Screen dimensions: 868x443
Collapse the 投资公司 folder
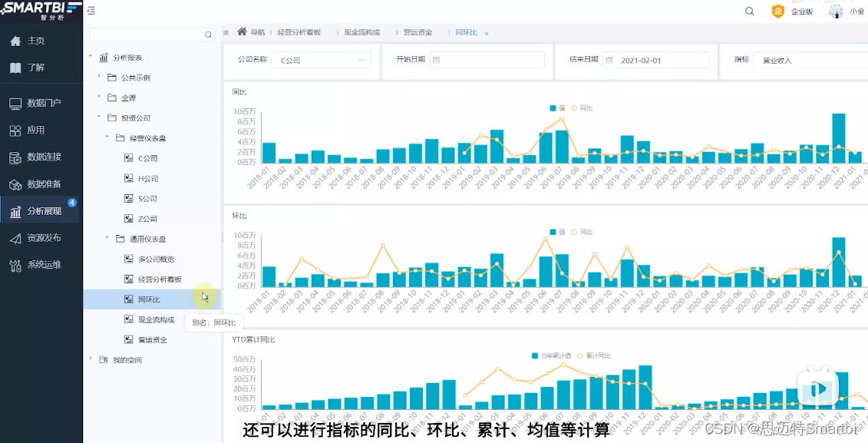pos(99,117)
